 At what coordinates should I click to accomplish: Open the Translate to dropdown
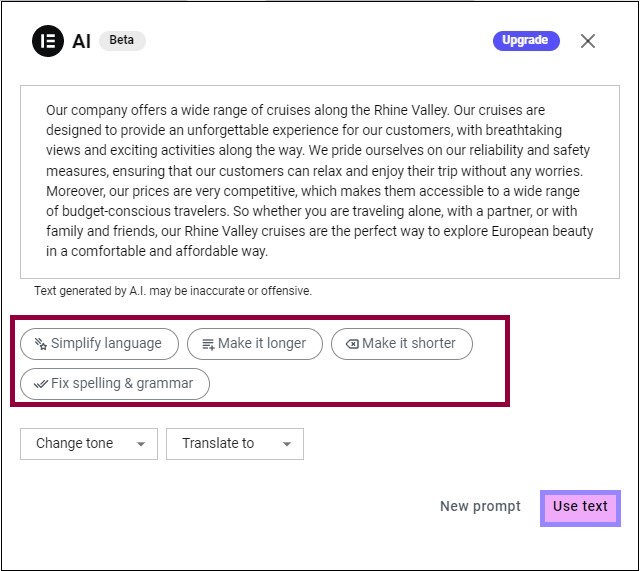pyautogui.click(x=235, y=444)
